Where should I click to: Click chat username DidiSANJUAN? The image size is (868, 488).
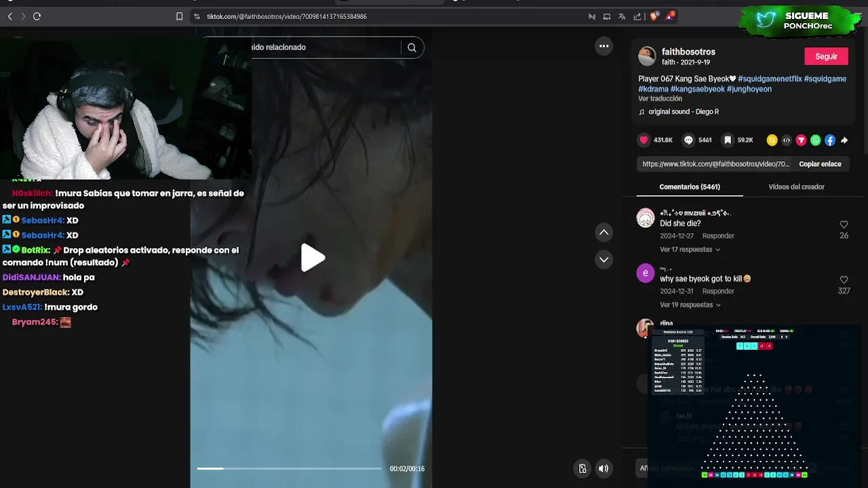click(31, 277)
